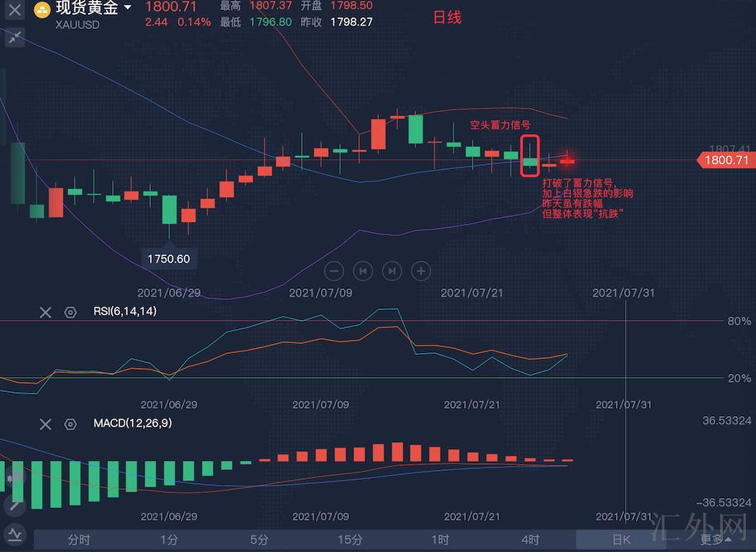Jump to next bars with skip-forward button

pos(392,270)
